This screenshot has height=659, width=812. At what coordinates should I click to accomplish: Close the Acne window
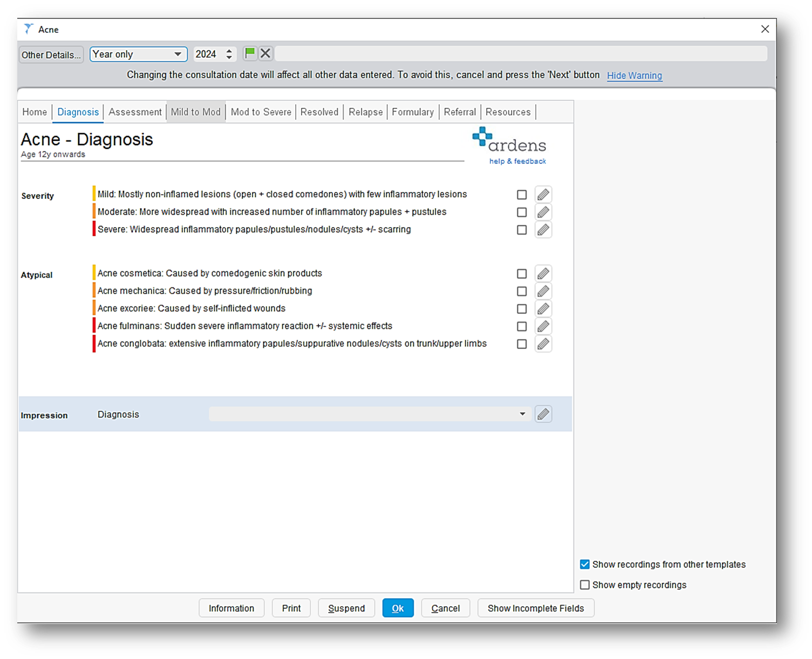pos(765,29)
